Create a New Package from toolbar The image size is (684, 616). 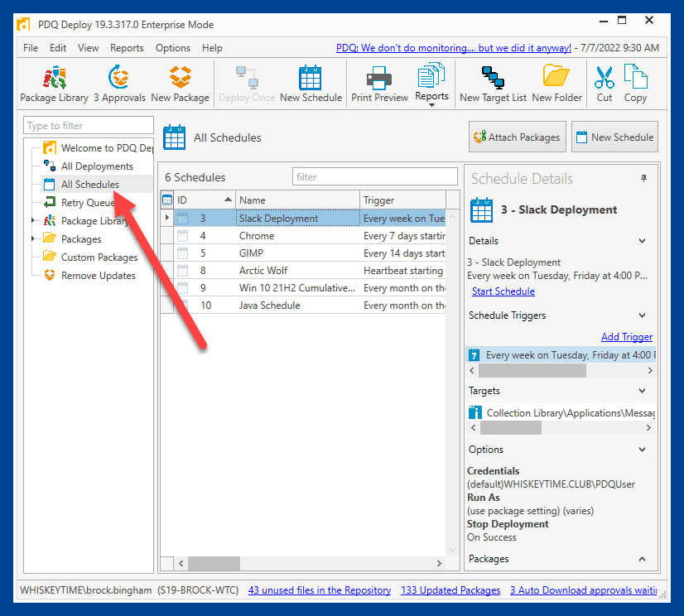tap(181, 84)
